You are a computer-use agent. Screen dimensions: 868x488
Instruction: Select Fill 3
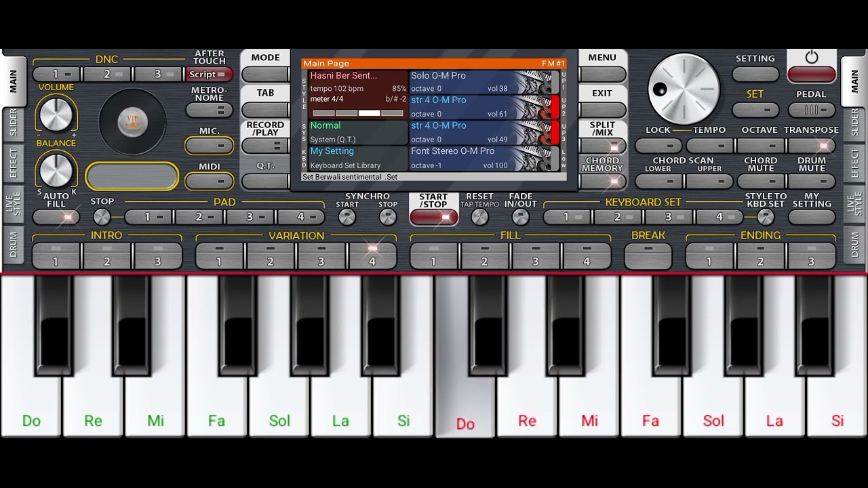(536, 256)
